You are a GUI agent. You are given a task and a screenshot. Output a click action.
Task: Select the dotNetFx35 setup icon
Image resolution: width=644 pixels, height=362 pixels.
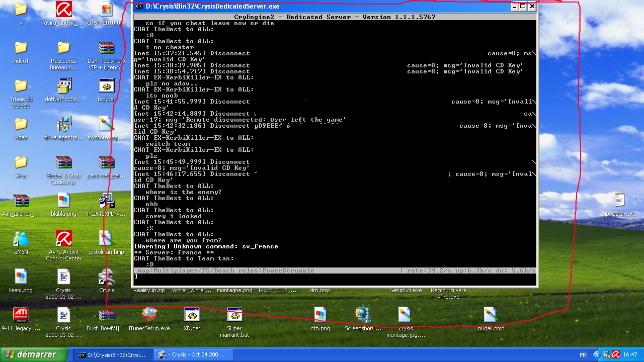tap(63, 86)
